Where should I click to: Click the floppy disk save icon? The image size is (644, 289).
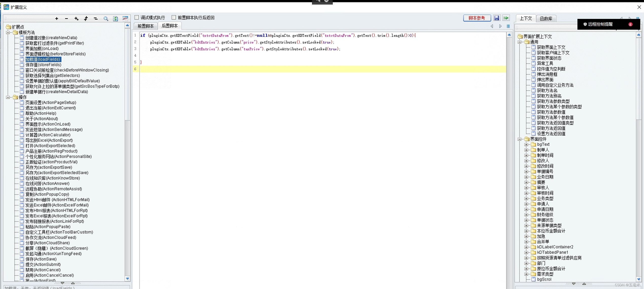coord(496,18)
